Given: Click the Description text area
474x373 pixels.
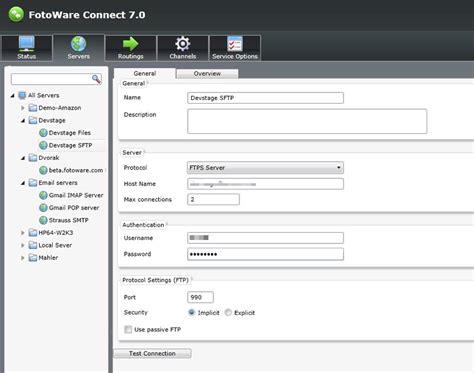Looking at the screenshot, I should click(307, 121).
